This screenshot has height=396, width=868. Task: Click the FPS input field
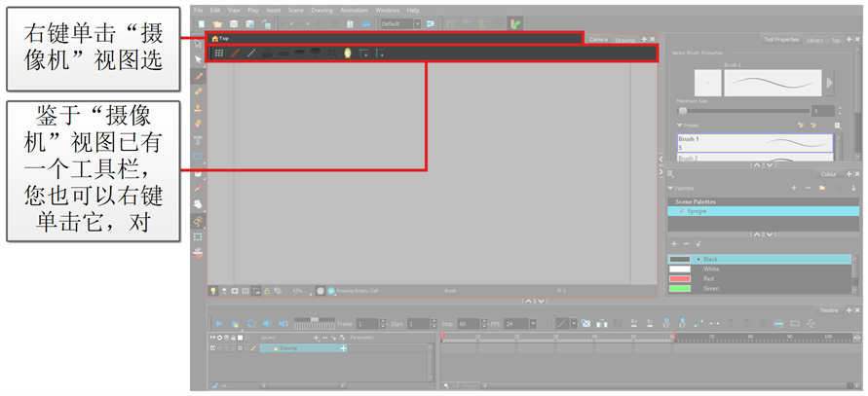coord(515,323)
